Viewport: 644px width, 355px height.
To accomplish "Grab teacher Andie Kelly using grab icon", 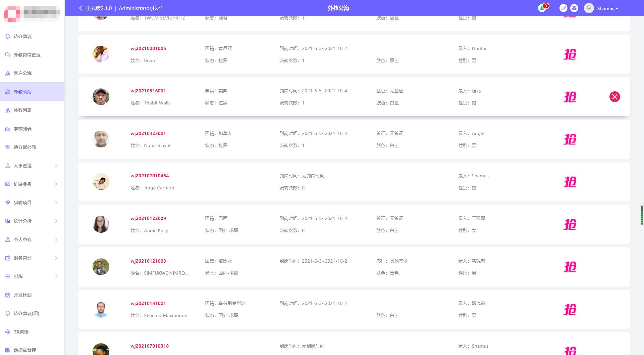I will (x=570, y=224).
